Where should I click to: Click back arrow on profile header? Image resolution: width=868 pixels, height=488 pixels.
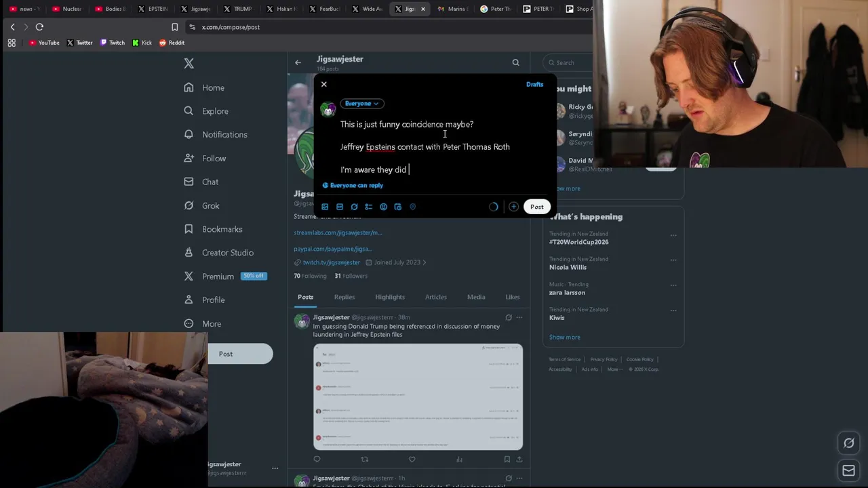298,62
